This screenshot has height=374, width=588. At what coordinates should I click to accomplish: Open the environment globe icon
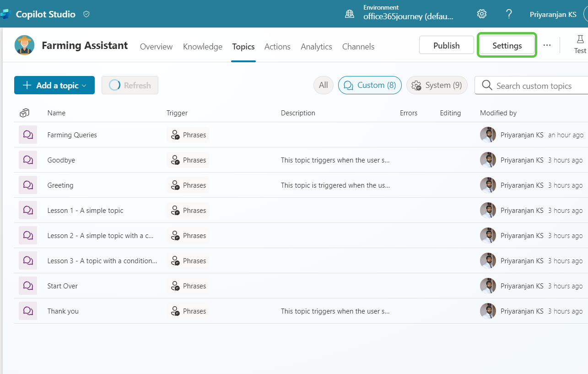pos(350,14)
